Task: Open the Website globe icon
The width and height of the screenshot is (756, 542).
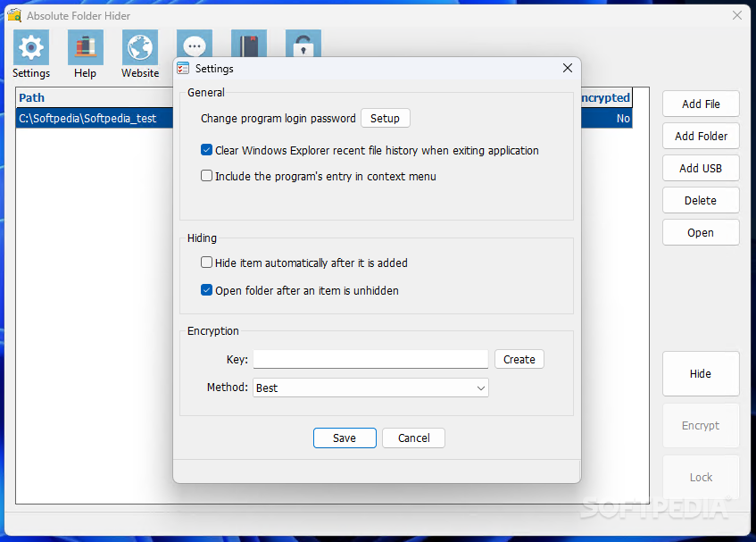Action: tap(140, 47)
